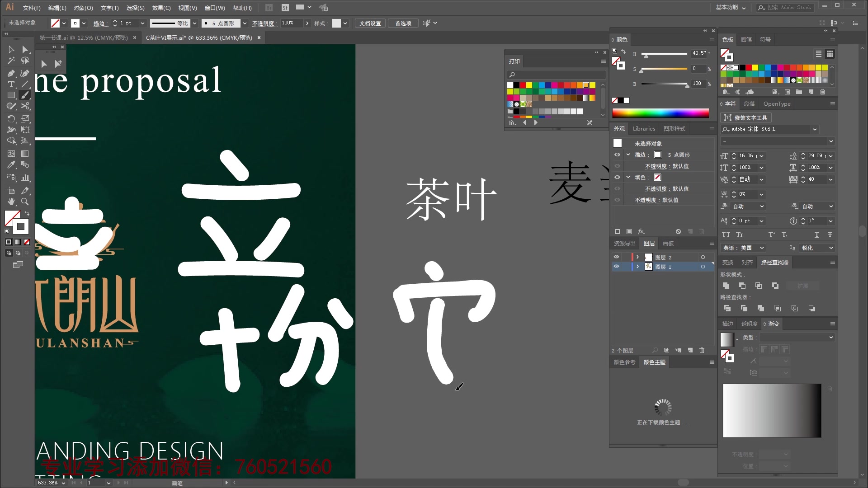Viewport: 868px width, 488px height.
Task: Toggle visibility of 图层 2
Action: click(x=617, y=257)
